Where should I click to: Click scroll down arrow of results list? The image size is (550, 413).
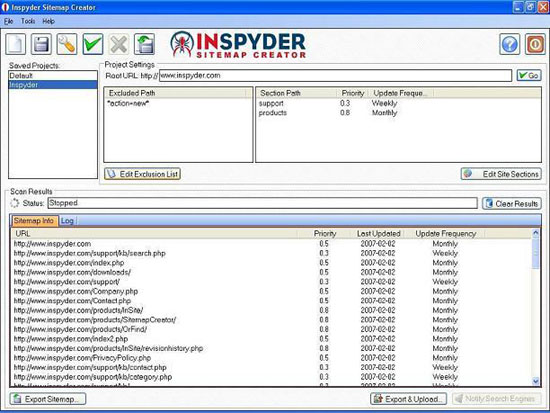(x=536, y=381)
